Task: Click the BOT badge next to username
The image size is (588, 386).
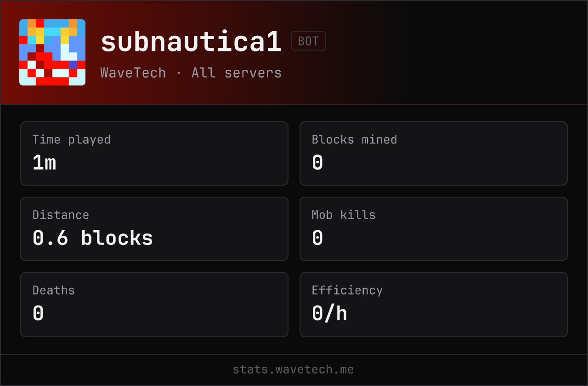Action: tap(309, 41)
